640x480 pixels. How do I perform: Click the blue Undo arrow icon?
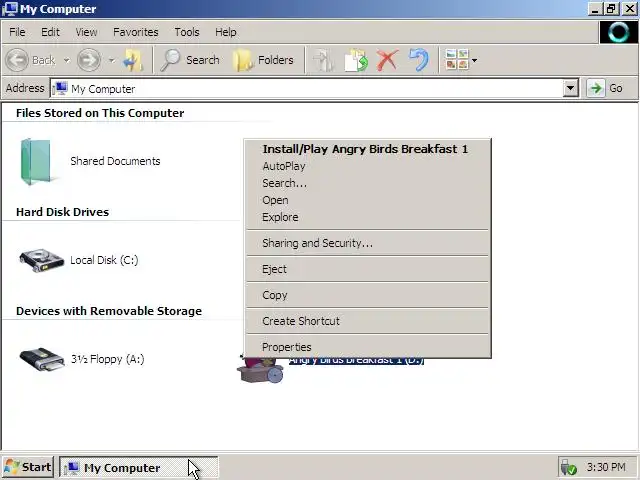point(419,60)
